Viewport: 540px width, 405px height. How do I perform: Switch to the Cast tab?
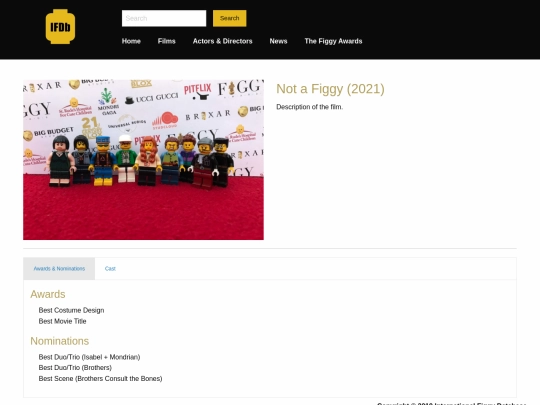(110, 269)
